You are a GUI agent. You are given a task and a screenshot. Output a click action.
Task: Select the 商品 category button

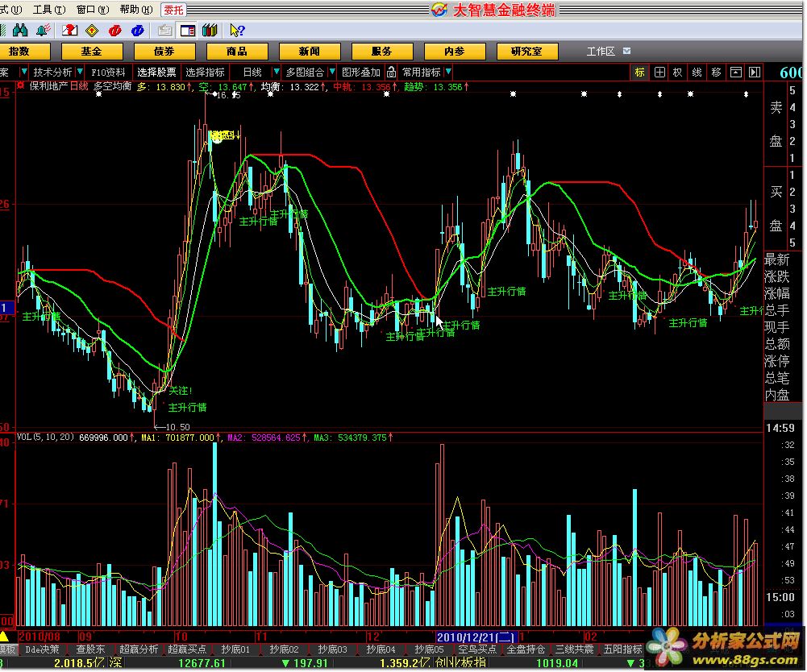pos(237,52)
